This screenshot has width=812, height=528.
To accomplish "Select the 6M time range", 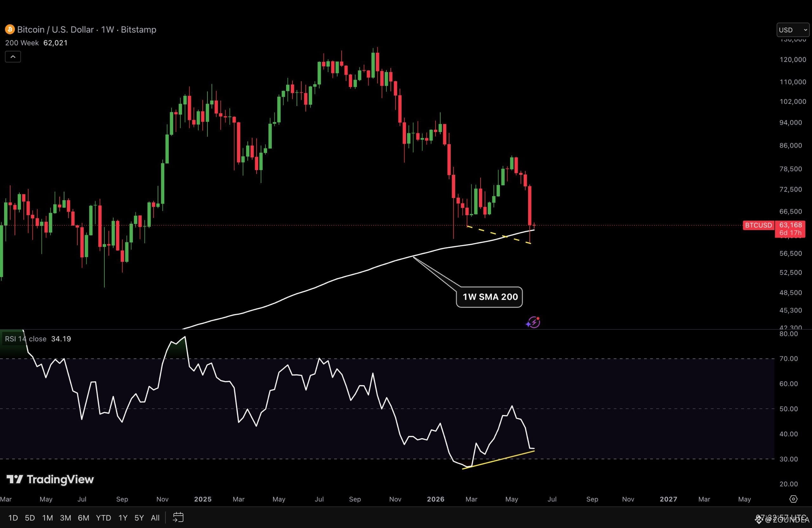I will tap(84, 518).
